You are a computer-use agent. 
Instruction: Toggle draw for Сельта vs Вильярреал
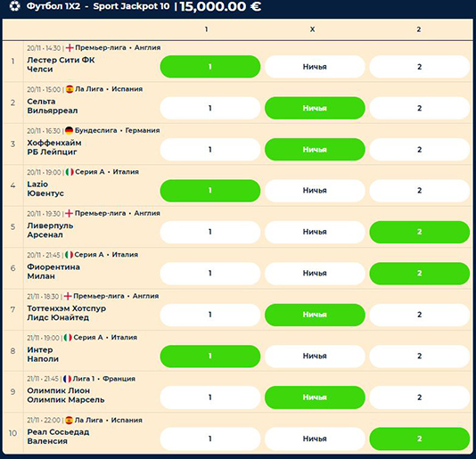coord(315,108)
